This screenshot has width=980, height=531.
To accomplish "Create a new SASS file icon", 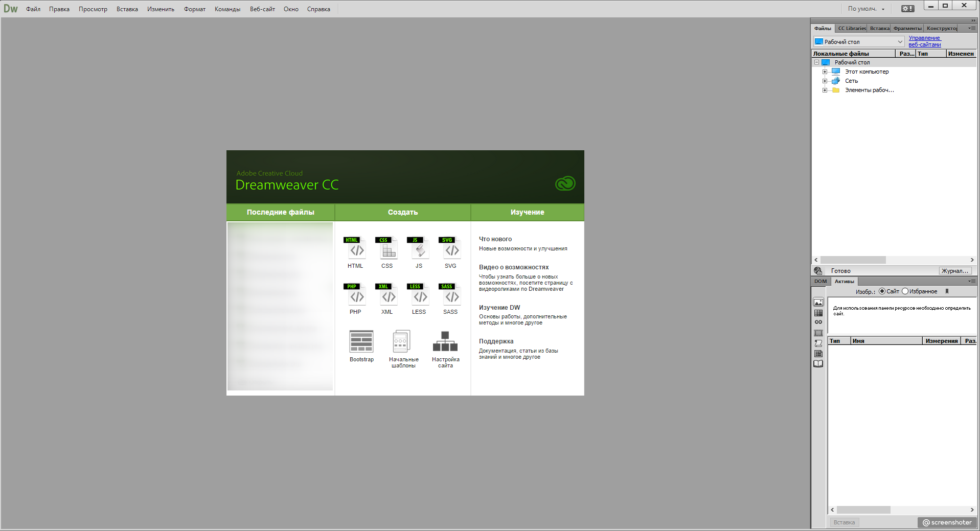I will (x=450, y=294).
